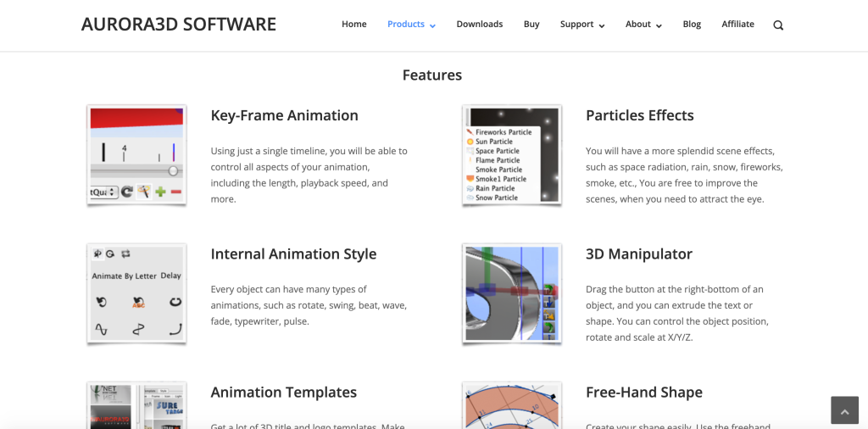
Task: Click the Key-Frame Animation heading
Action: [x=284, y=115]
